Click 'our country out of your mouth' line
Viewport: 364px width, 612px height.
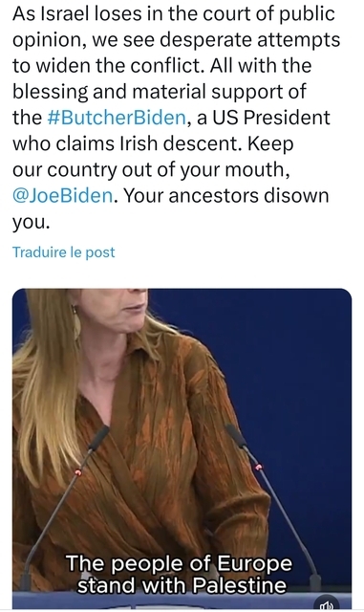click(151, 170)
